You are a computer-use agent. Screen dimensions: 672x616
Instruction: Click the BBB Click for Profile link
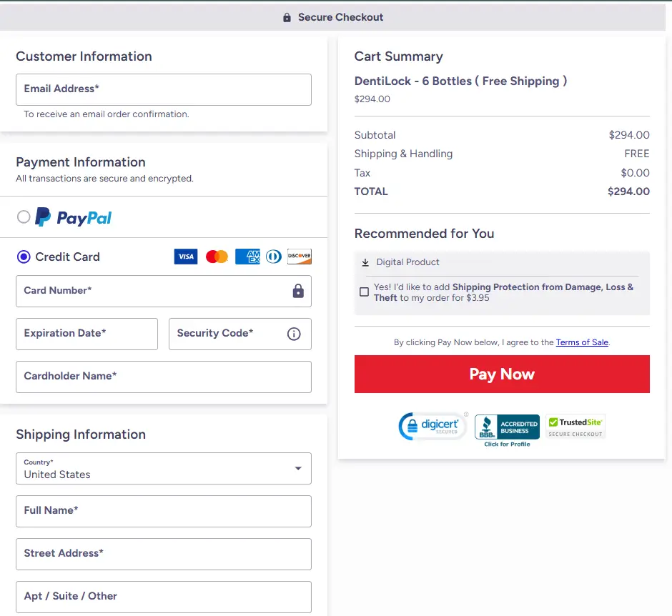point(507,443)
